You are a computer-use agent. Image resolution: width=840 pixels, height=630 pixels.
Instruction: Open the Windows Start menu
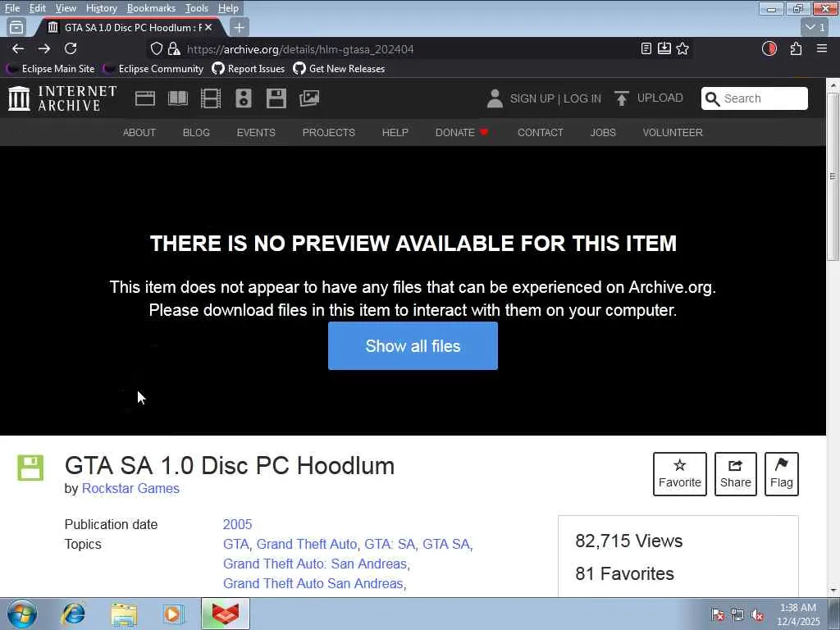click(x=22, y=614)
